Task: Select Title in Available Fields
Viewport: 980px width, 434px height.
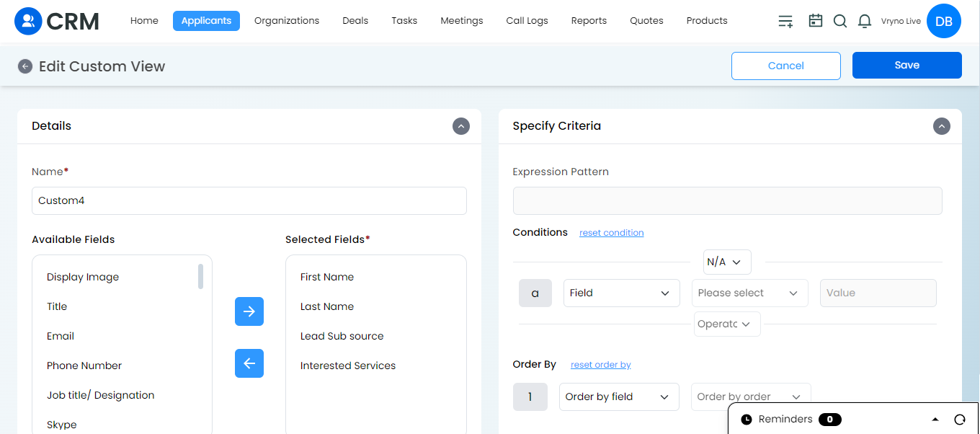Action: click(x=57, y=306)
